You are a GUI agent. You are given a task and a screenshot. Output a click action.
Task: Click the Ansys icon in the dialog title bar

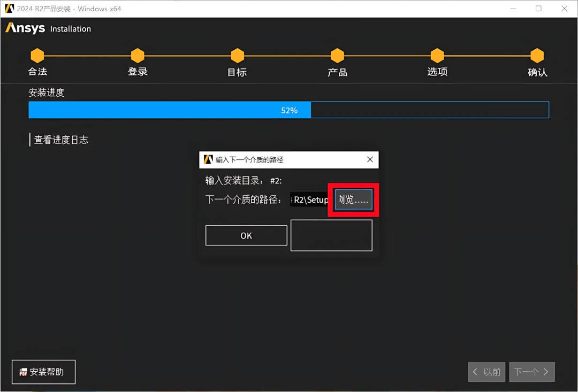(208, 159)
